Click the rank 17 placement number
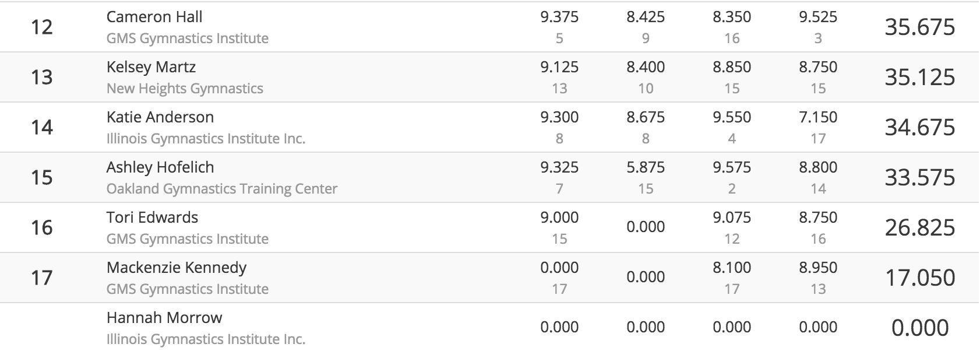 pyautogui.click(x=41, y=278)
